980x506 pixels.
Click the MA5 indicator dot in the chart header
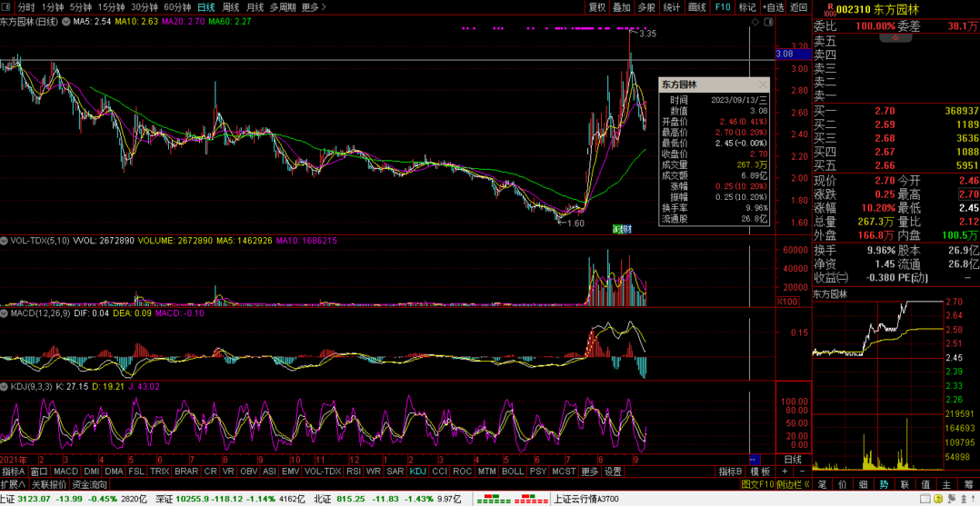tap(68, 21)
